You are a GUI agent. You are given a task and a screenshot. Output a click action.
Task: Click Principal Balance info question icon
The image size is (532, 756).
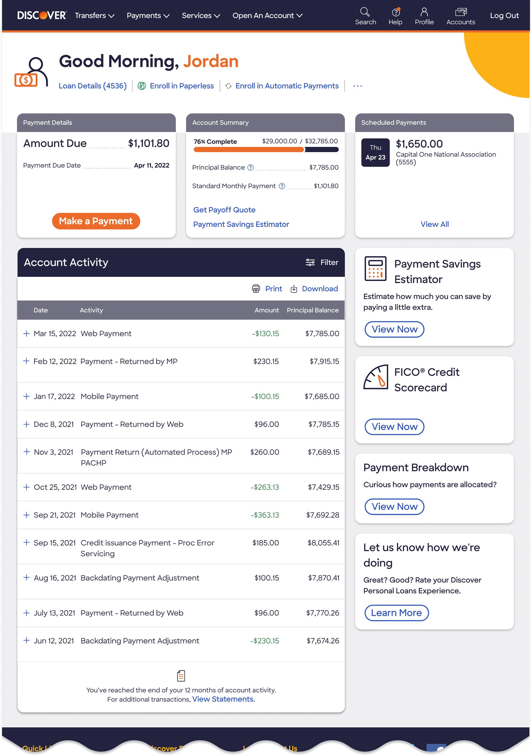point(250,167)
